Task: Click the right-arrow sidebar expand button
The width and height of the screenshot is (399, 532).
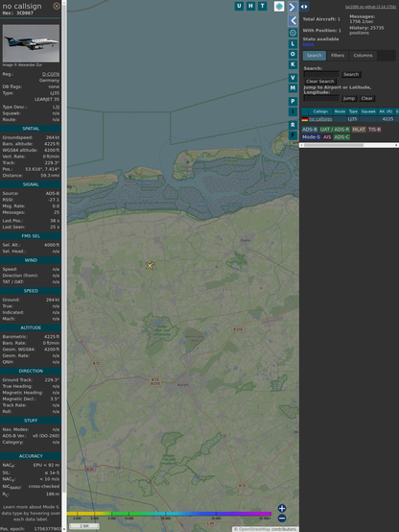Action: click(293, 7)
